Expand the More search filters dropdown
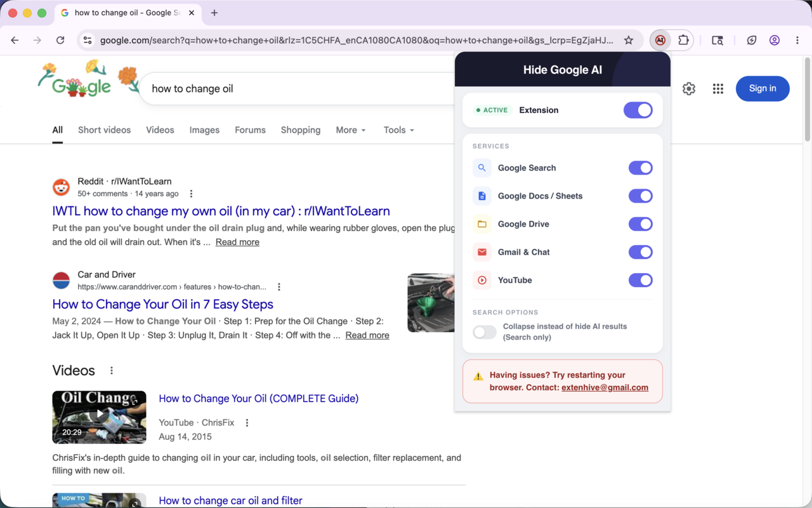Viewport: 812px width, 508px height. [x=351, y=130]
